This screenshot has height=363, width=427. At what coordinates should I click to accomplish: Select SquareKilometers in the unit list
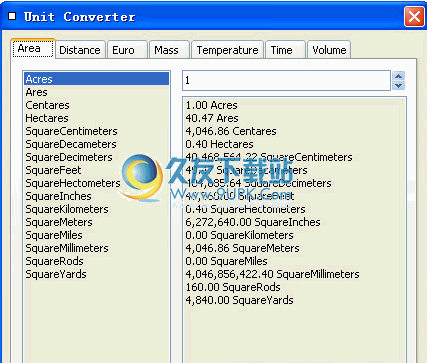96,209
